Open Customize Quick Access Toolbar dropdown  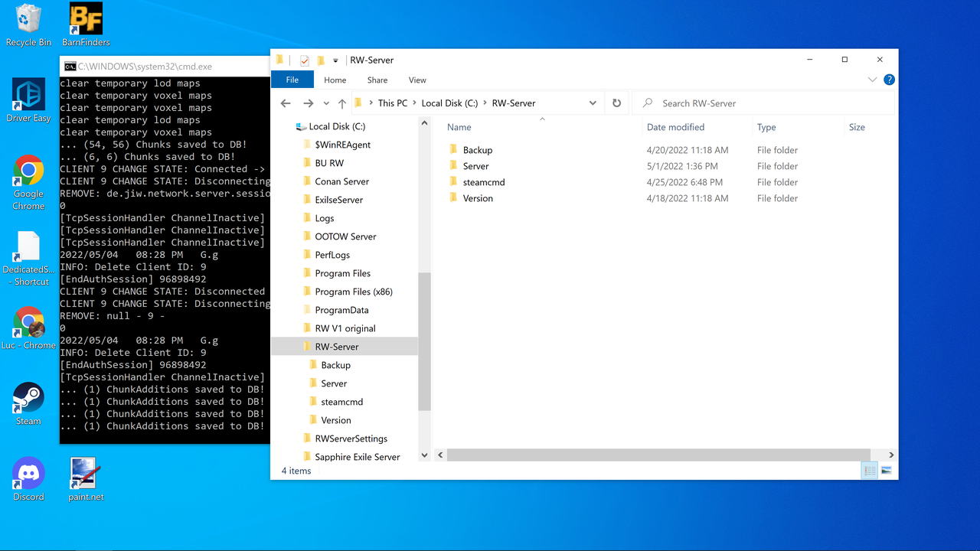[x=335, y=60]
